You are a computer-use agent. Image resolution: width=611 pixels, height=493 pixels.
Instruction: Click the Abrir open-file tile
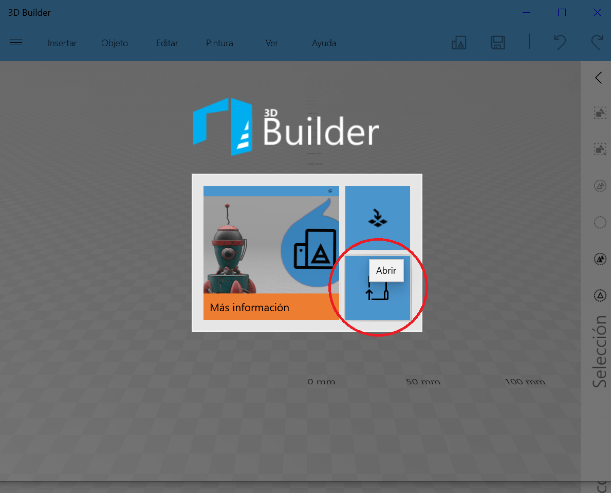[377, 288]
